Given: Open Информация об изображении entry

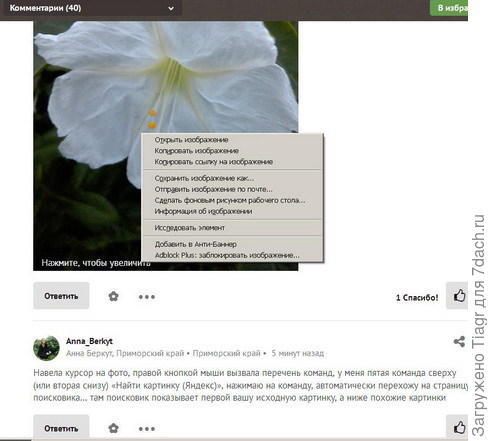Looking at the screenshot, I should [x=203, y=211].
